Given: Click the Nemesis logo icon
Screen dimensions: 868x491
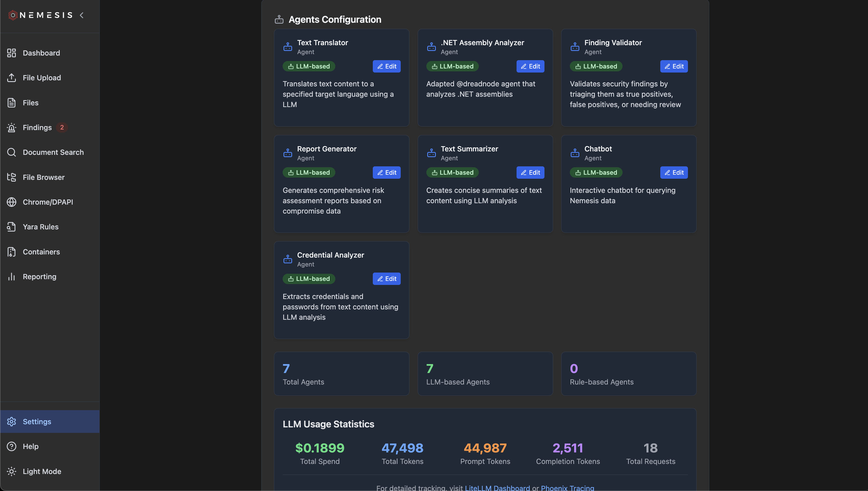Looking at the screenshot, I should [13, 15].
